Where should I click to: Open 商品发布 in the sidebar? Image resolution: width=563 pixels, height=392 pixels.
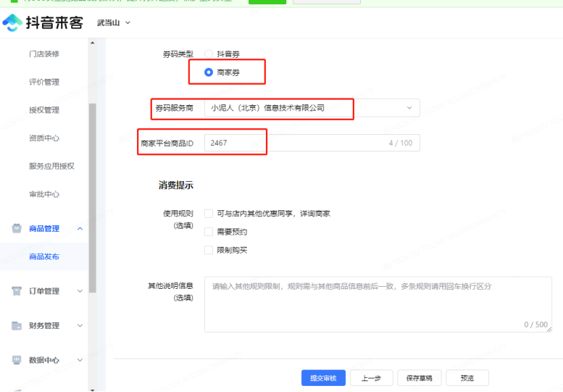click(x=44, y=256)
